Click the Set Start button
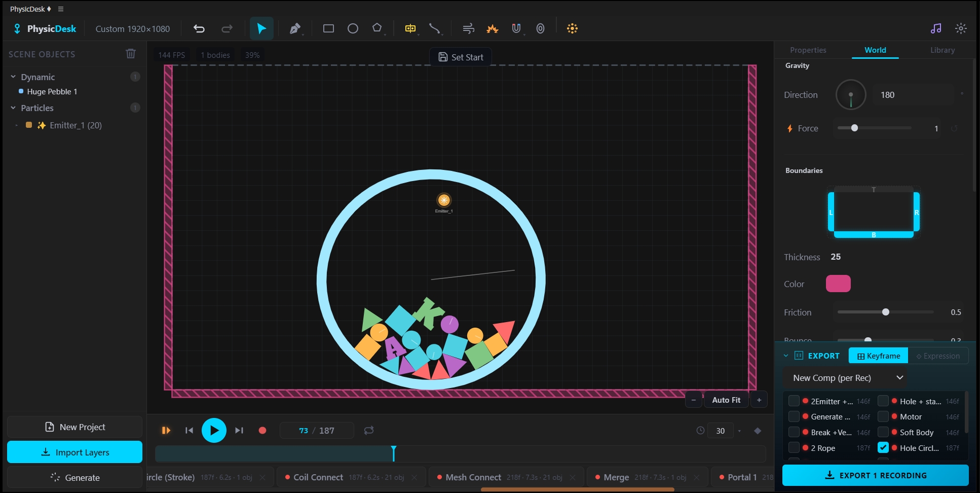The width and height of the screenshot is (980, 493). click(461, 57)
